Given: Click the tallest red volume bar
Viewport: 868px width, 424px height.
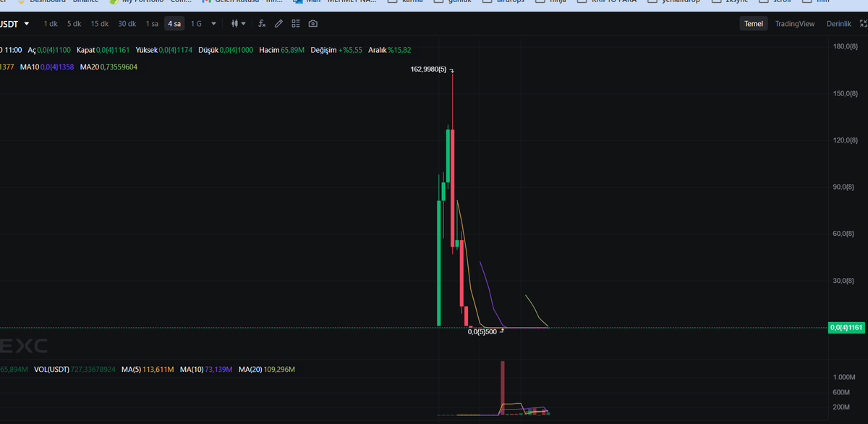Looking at the screenshot, I should 503,386.
